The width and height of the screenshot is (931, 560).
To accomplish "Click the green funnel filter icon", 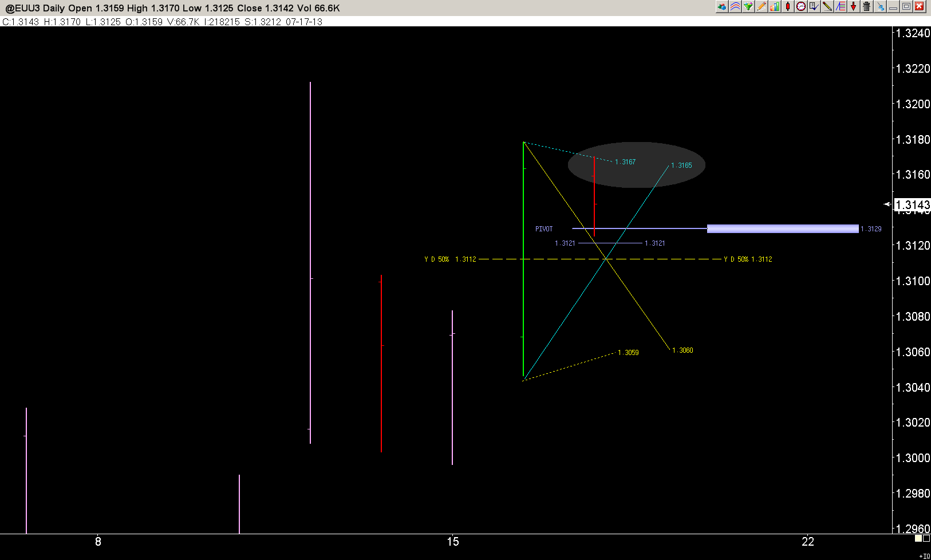I will click(x=748, y=6).
